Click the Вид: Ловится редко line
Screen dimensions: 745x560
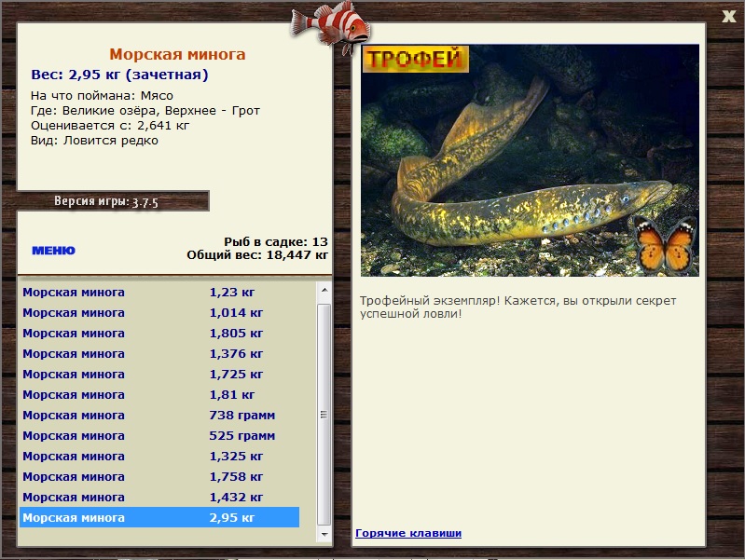[x=94, y=141]
